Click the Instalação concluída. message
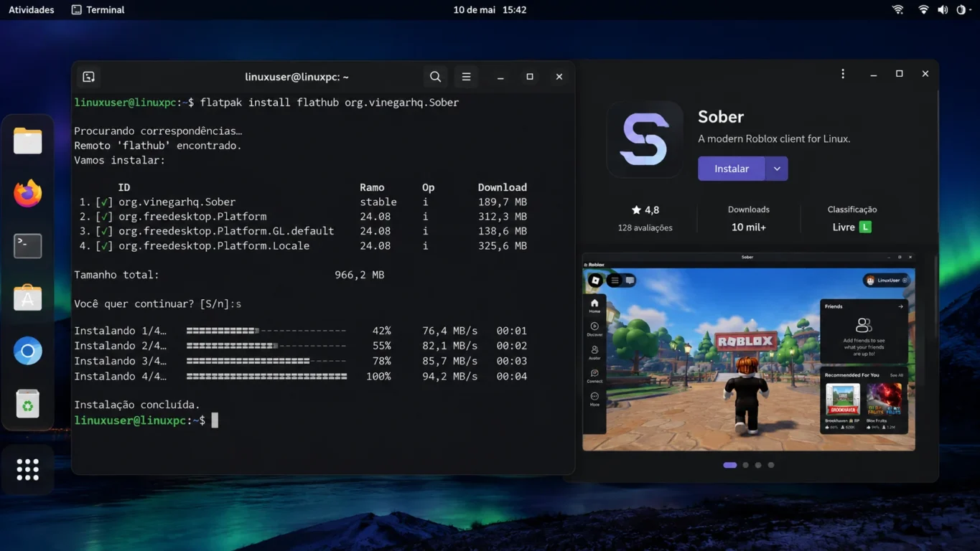 [x=137, y=405]
